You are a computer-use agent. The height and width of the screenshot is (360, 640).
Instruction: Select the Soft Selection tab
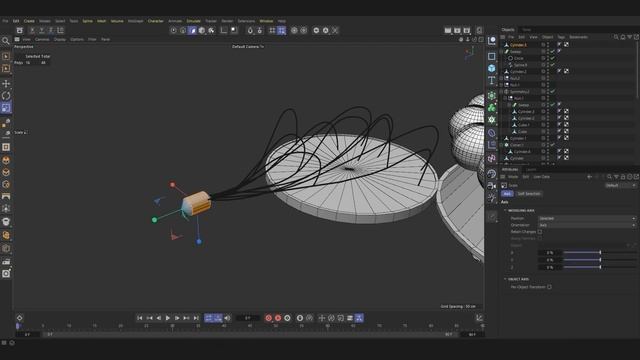point(529,193)
